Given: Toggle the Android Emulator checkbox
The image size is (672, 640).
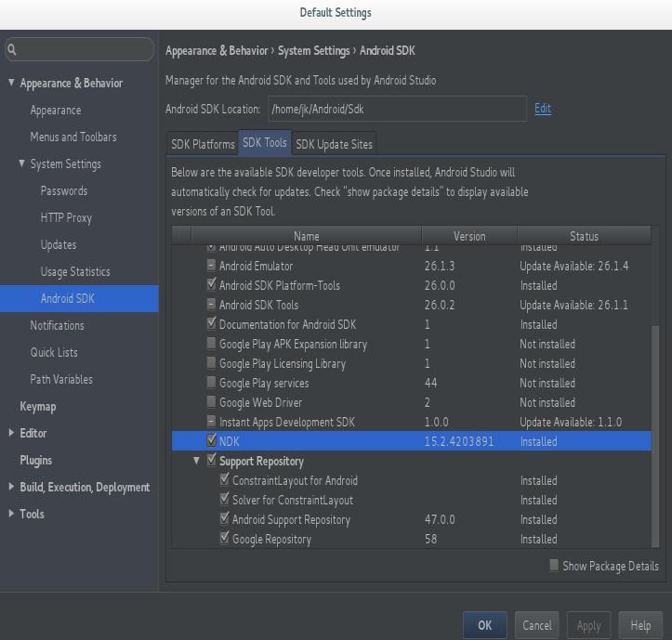Looking at the screenshot, I should click(x=211, y=265).
